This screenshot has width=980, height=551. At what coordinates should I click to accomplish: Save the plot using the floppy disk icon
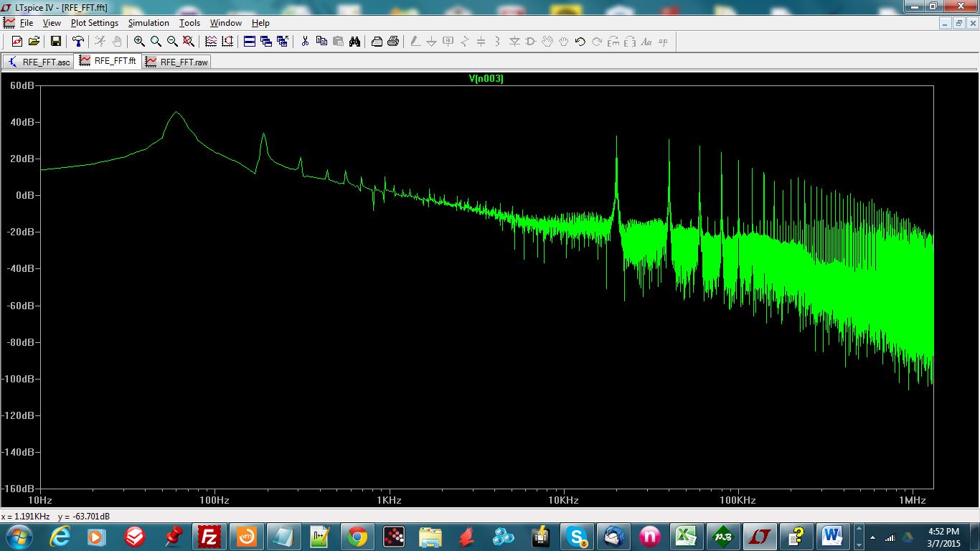point(55,42)
